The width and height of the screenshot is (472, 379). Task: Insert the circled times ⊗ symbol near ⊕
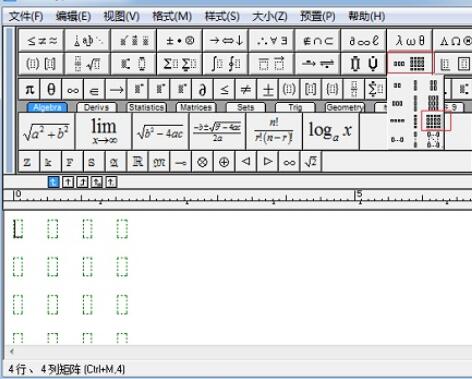202,162
